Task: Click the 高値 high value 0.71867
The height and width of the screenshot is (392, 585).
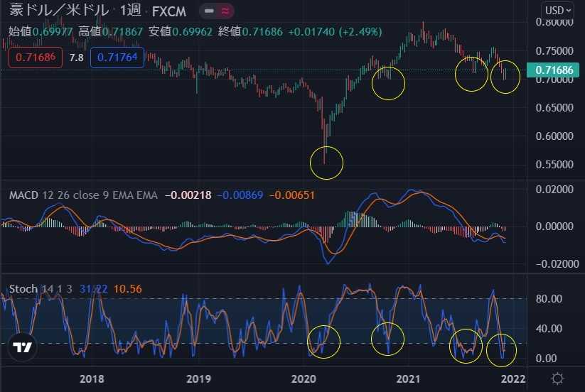Action: pos(122,32)
